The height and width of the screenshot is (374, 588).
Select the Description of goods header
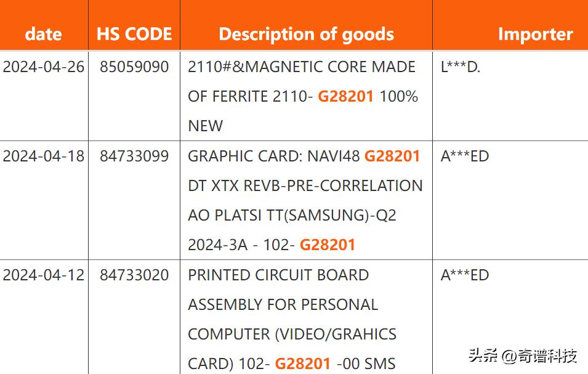(x=307, y=34)
